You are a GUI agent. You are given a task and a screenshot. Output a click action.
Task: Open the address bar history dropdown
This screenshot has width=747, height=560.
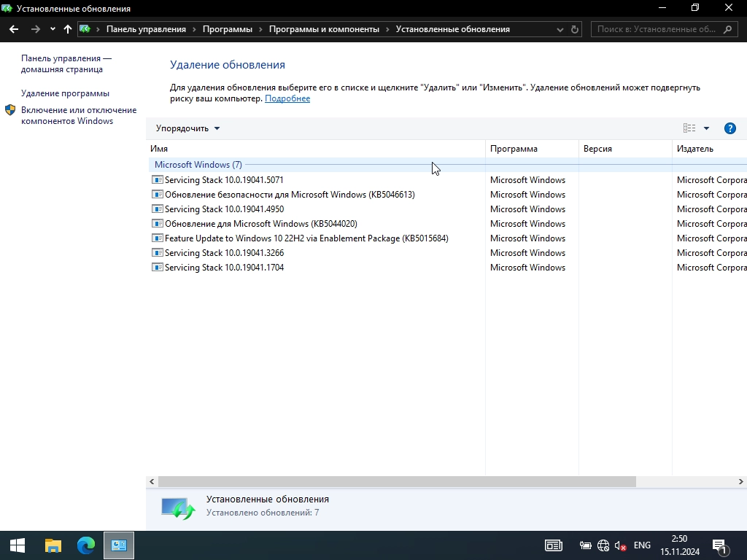pos(560,29)
